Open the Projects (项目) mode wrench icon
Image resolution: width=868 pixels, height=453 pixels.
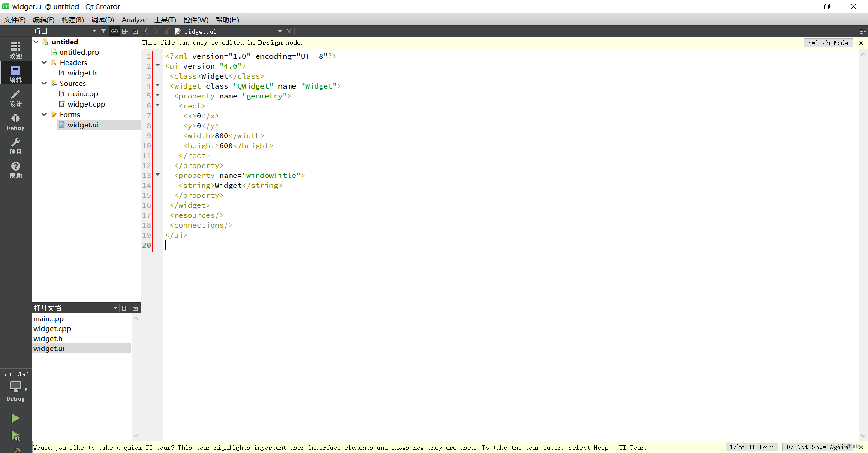16,146
